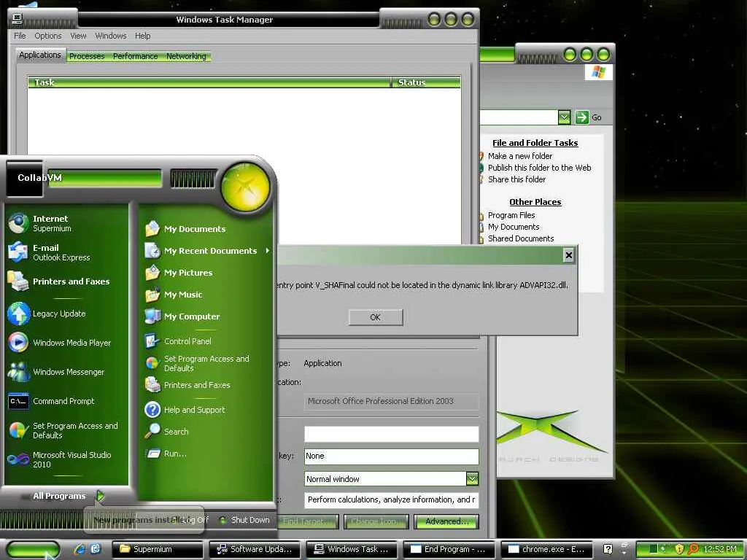Click Share this folder link

516,179
